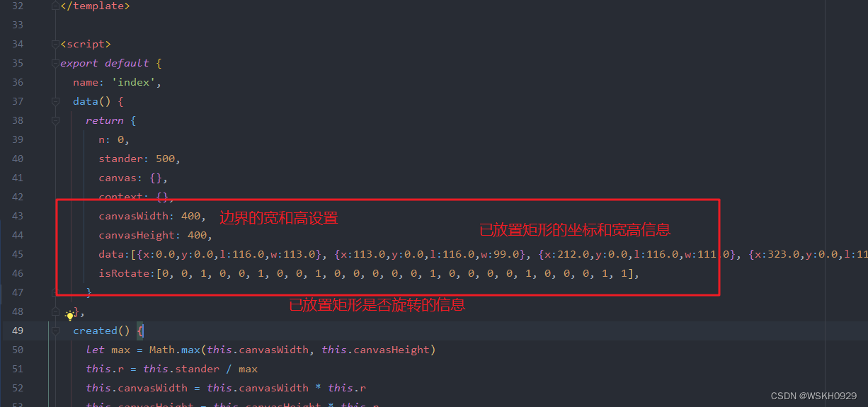Viewport: 868px width, 407px height.
Task: Click the 'n: 0,' property
Action: (114, 139)
